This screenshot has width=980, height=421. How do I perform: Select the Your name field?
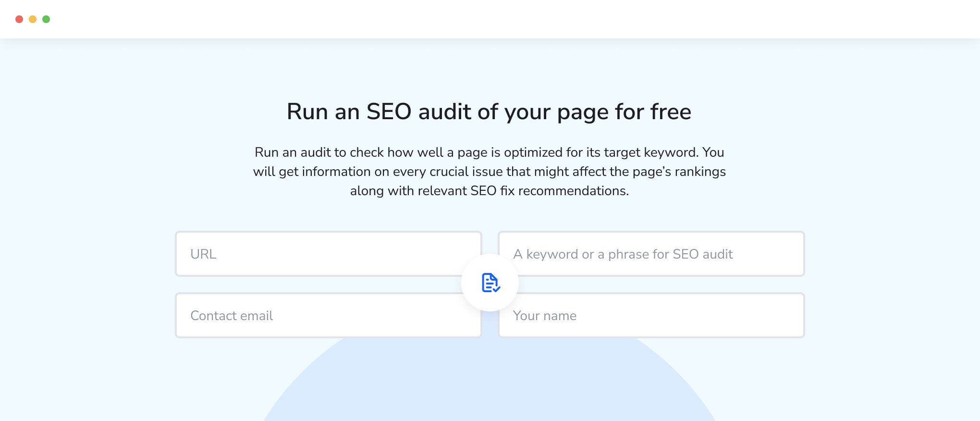click(651, 315)
